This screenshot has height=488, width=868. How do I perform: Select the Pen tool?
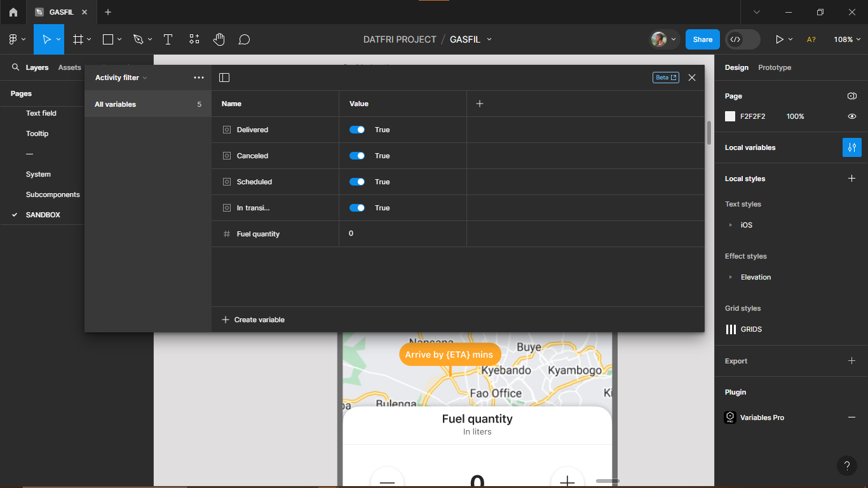coord(138,39)
